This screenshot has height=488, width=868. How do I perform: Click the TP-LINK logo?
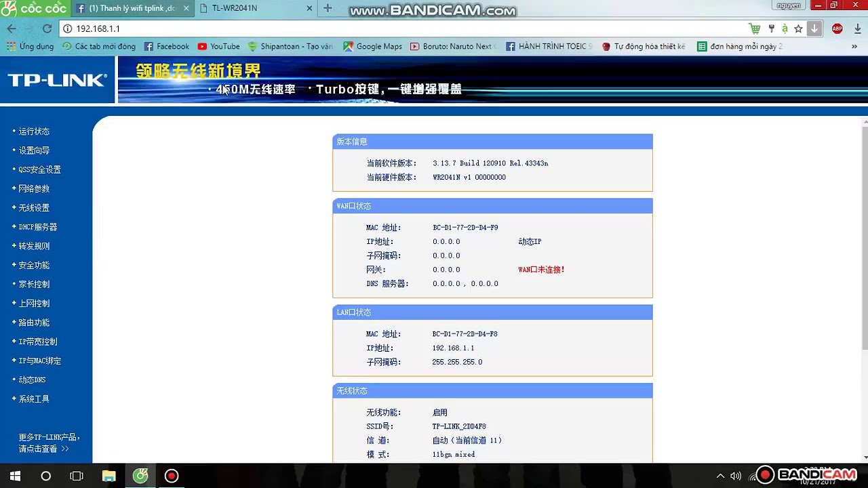click(57, 80)
